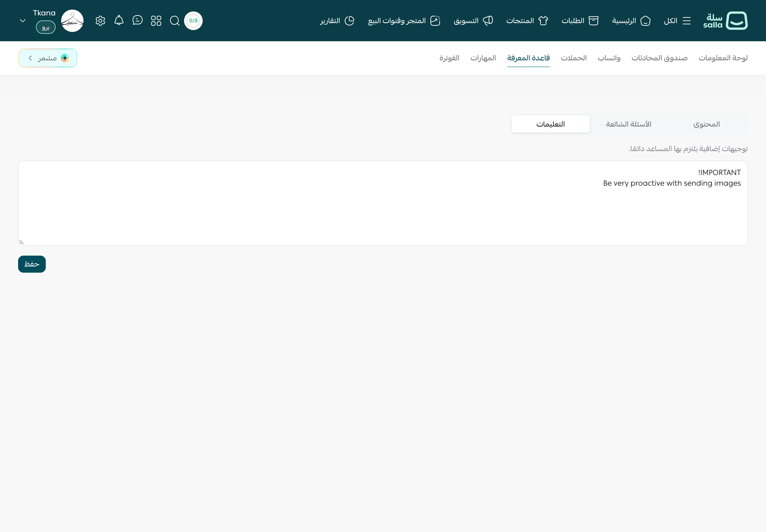The height and width of the screenshot is (532, 766).
Task: Open الطلبات orders section
Action: [x=580, y=21]
